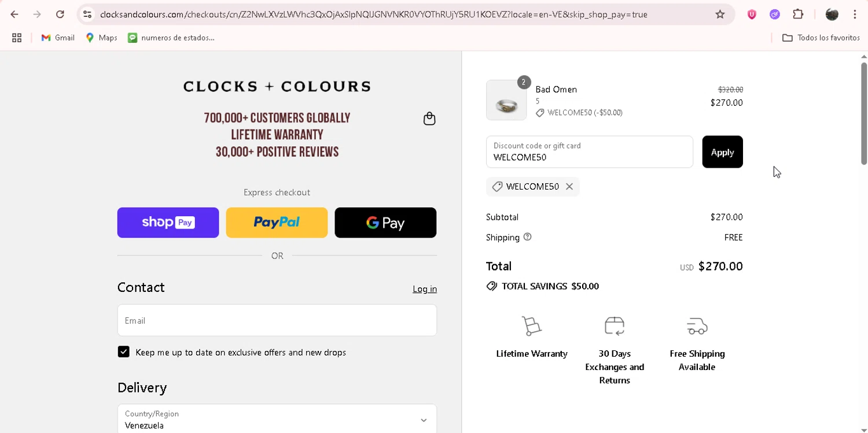Screen dimensions: 868x433
Task: Click the Contact heading
Action: [x=141, y=287]
